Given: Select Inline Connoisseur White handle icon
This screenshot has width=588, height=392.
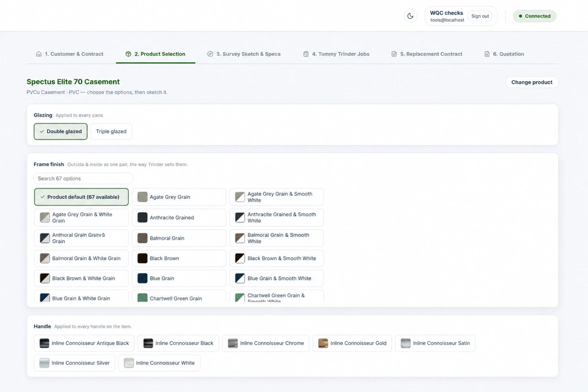Looking at the screenshot, I should point(129,363).
